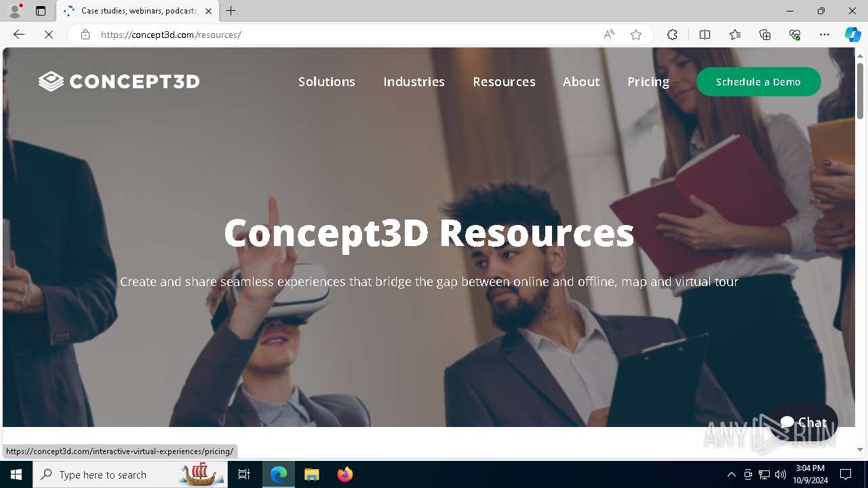The image size is (868, 488).
Task: Open the browser profile icon
Action: click(x=15, y=11)
